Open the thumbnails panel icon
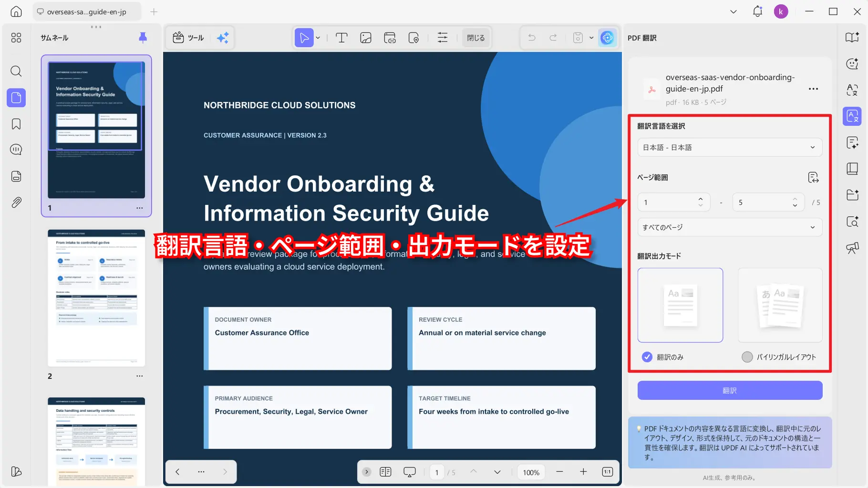This screenshot has height=488, width=868. [16, 98]
